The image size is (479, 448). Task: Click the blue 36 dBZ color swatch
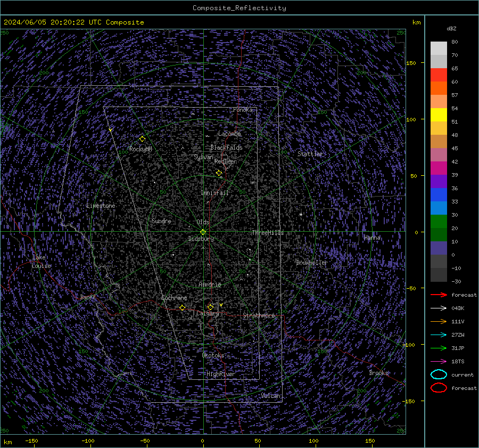[439, 195]
